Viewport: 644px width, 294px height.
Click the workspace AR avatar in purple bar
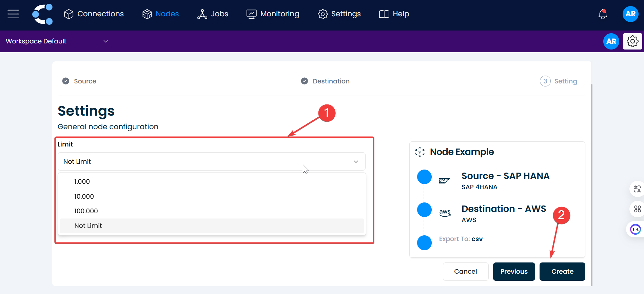[611, 41]
